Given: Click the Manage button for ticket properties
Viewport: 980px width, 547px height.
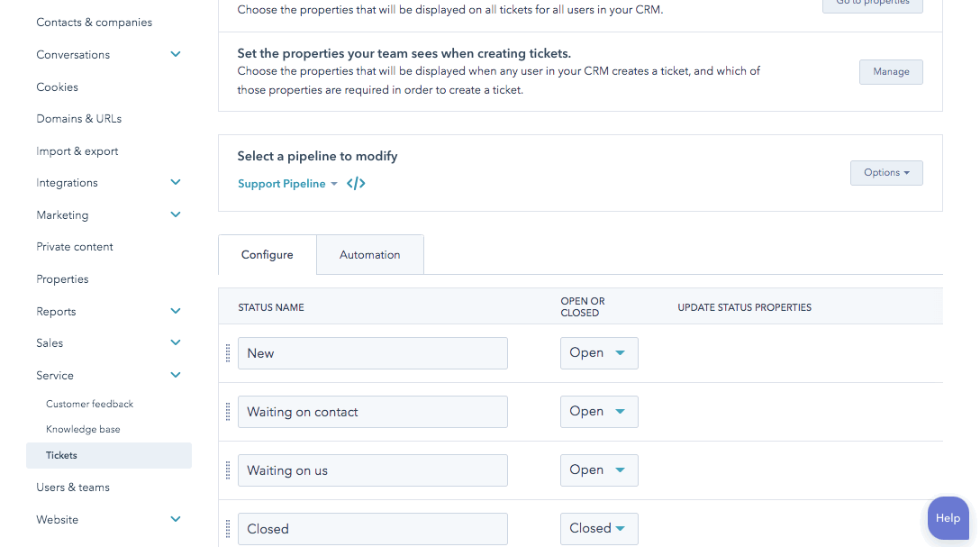Looking at the screenshot, I should pyautogui.click(x=891, y=72).
